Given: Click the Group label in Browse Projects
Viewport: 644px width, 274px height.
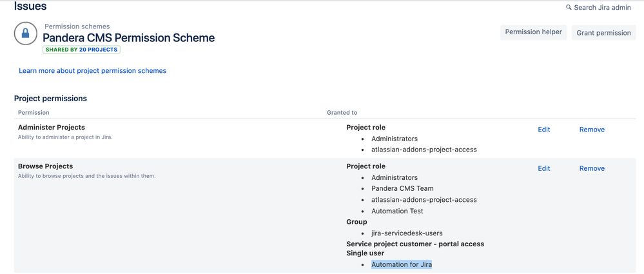Looking at the screenshot, I should pos(356,222).
